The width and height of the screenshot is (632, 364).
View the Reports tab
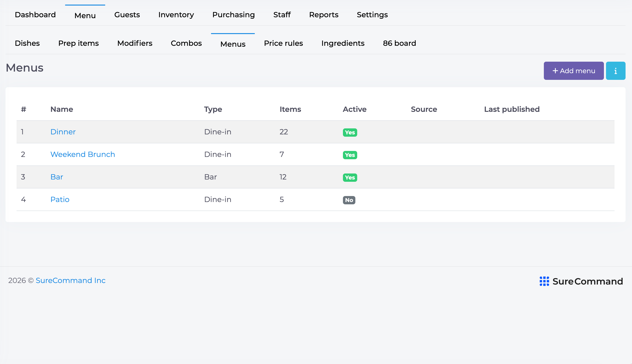point(324,15)
